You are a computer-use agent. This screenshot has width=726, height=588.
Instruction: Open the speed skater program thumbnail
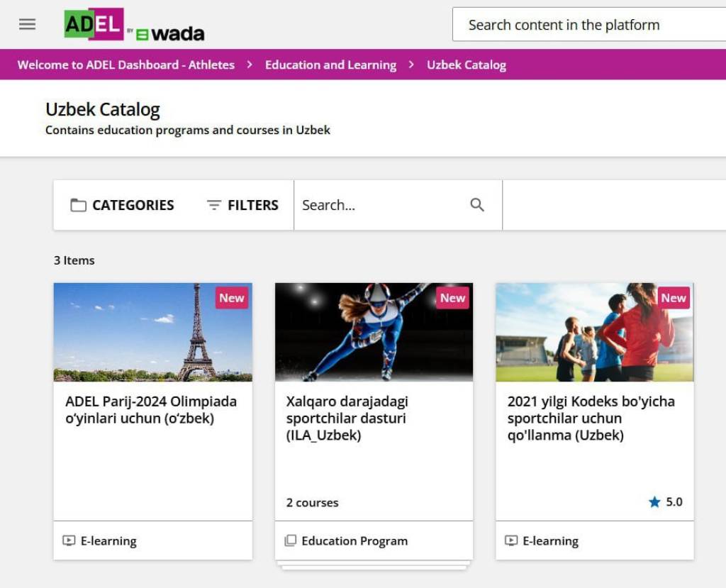coord(374,332)
